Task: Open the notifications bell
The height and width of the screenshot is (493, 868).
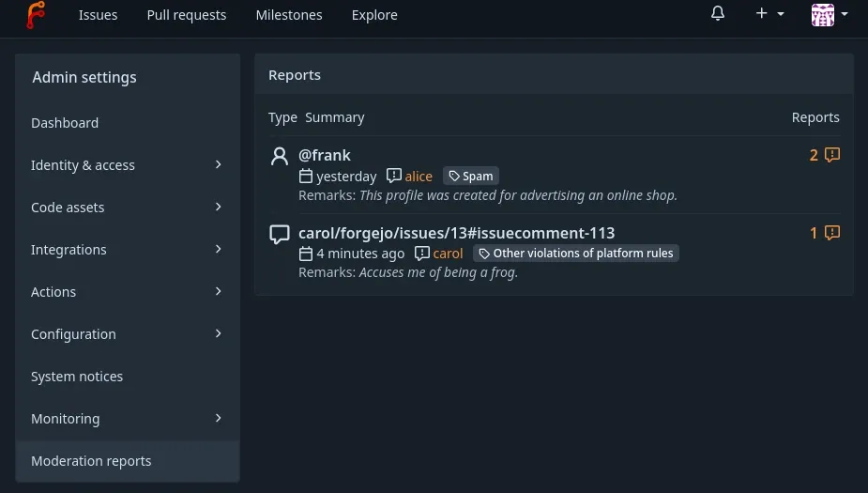Action: coord(718,14)
